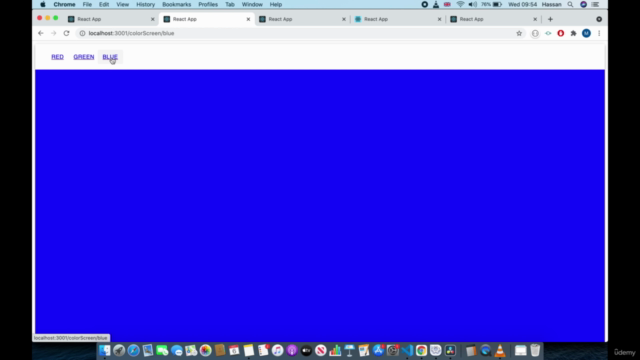This screenshot has height=360, width=640.
Task: Open the GREEN color link
Action: click(84, 57)
